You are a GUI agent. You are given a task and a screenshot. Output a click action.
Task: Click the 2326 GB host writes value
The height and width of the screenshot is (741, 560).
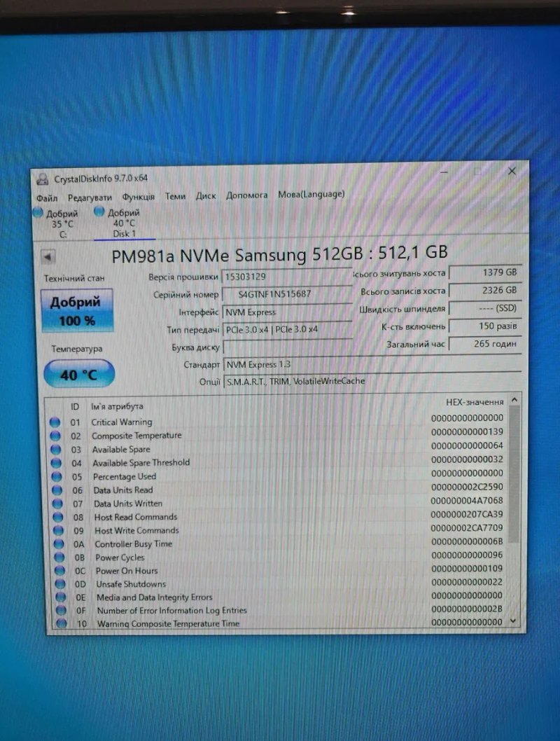pyautogui.click(x=485, y=290)
